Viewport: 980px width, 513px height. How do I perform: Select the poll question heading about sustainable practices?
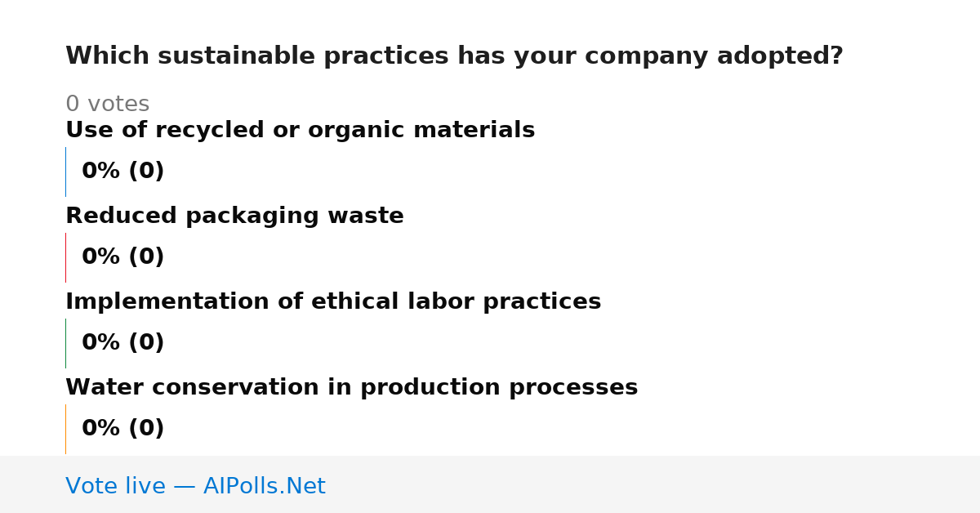(454, 56)
